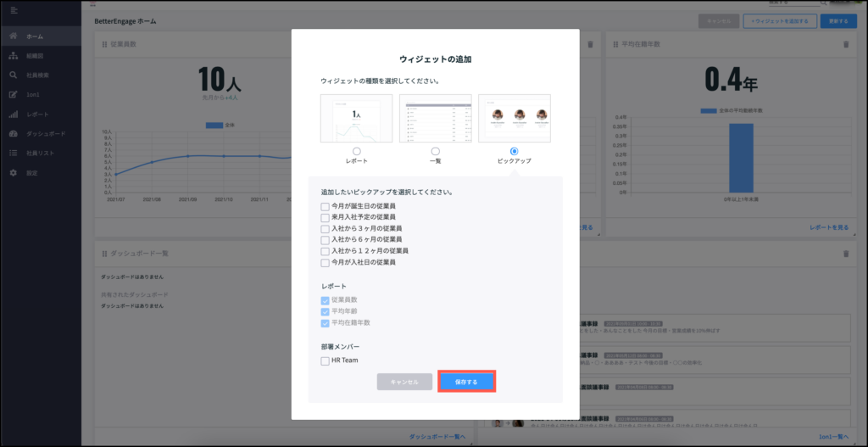Click the 設定 gear icon

pyautogui.click(x=14, y=173)
